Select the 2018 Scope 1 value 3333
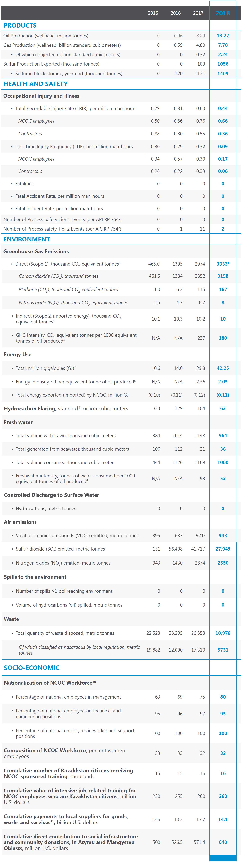The image size is (246, 868). pos(223,264)
